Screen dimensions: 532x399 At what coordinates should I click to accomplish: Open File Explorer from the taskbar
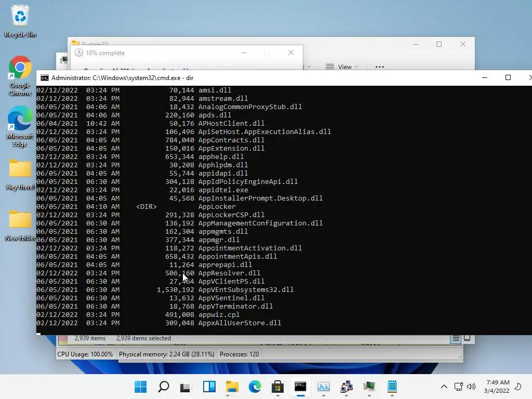[232, 387]
